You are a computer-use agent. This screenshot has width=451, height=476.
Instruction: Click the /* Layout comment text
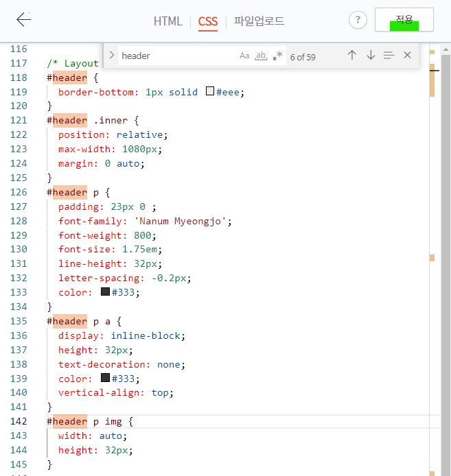pyautogui.click(x=73, y=64)
